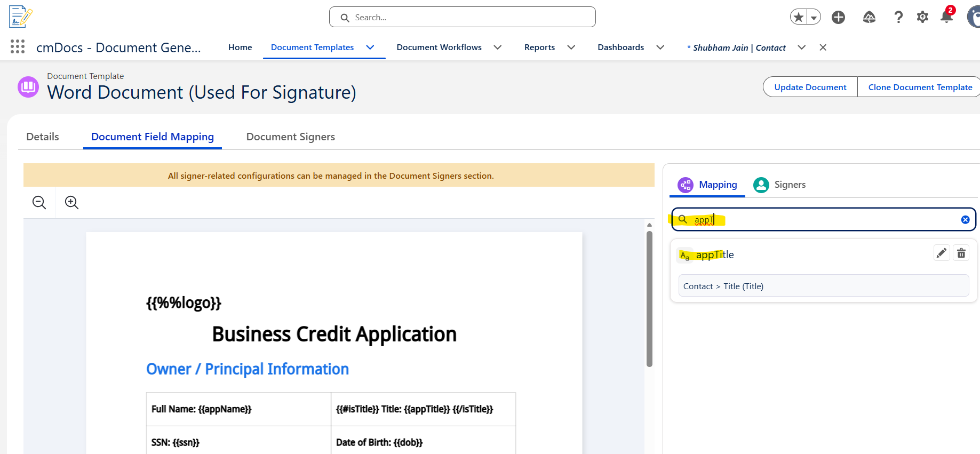Expand the Reports nav dropdown

tap(571, 47)
